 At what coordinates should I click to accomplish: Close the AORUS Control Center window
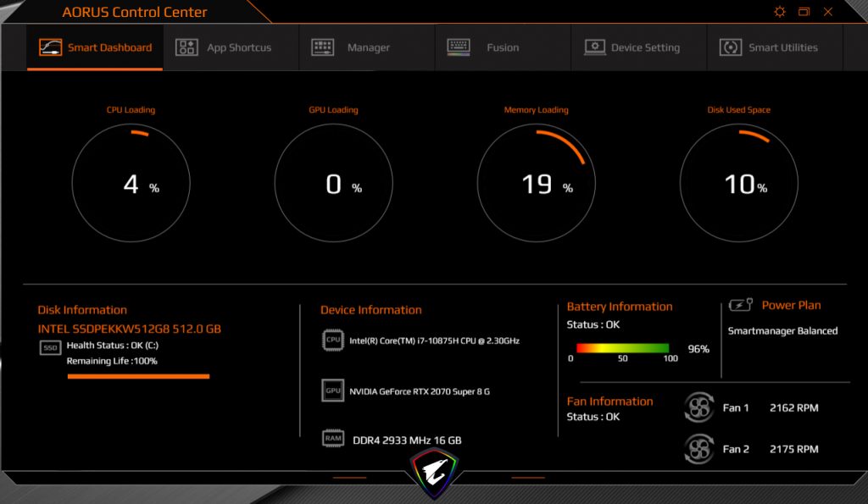pyautogui.click(x=828, y=12)
